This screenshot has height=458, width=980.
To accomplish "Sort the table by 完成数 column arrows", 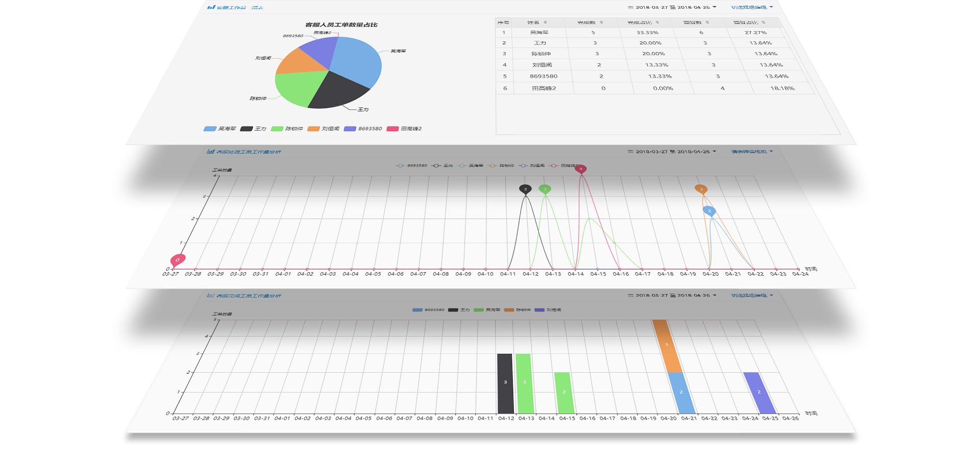I will (601, 22).
